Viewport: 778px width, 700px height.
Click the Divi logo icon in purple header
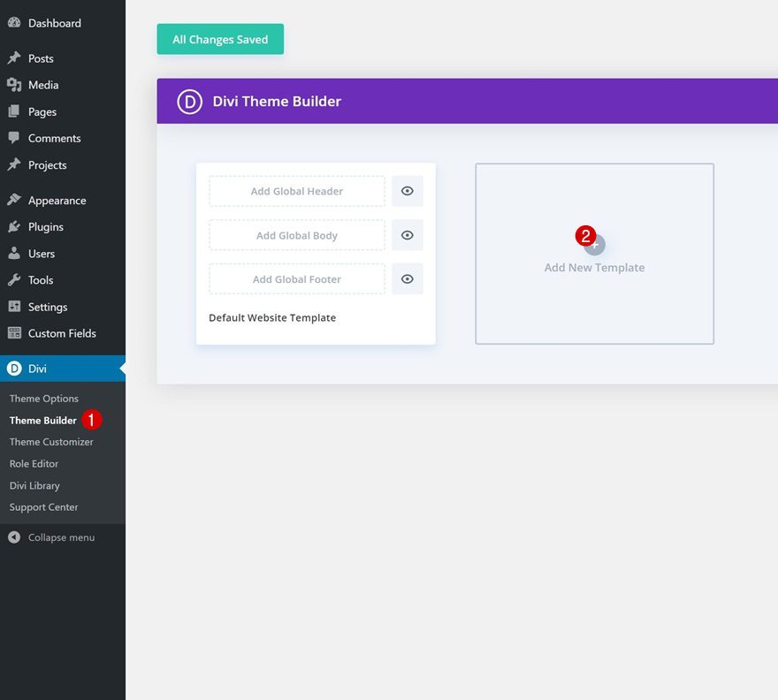(189, 102)
